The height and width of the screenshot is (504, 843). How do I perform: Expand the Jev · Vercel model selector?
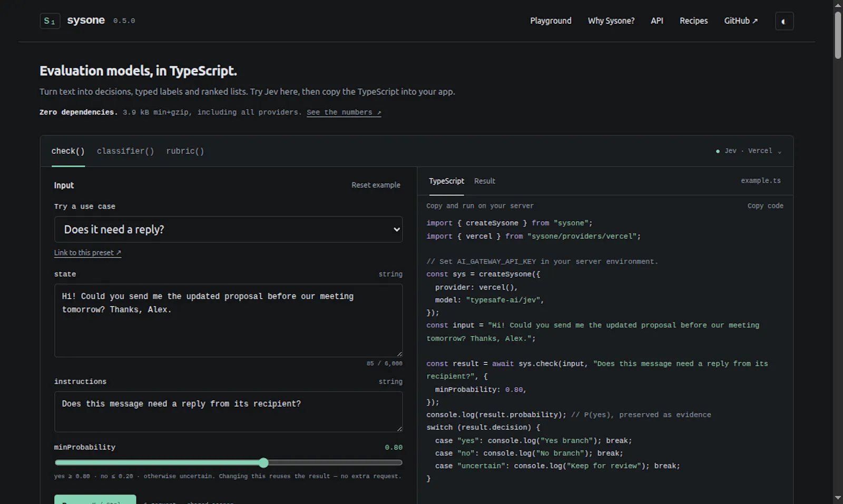(x=749, y=151)
